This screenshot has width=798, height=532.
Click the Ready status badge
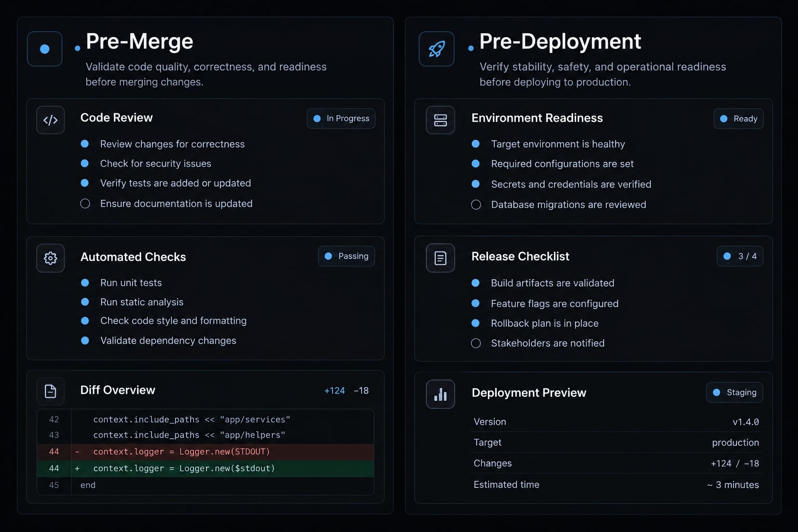pos(738,119)
